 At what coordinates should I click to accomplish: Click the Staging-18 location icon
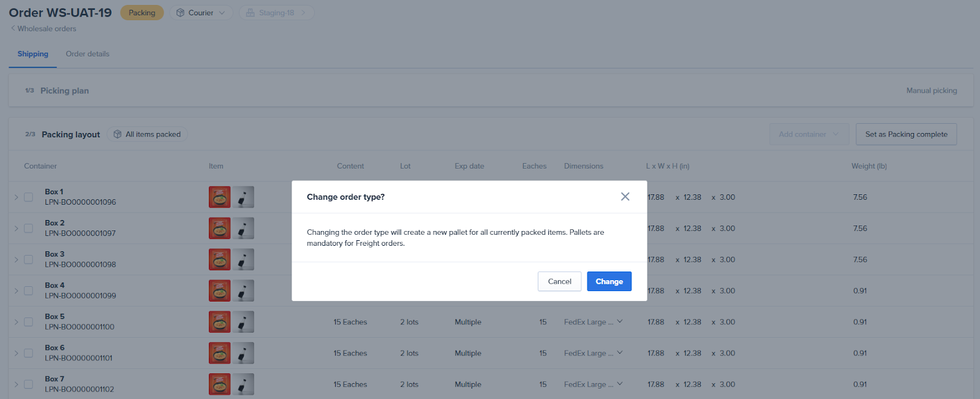click(x=250, y=13)
